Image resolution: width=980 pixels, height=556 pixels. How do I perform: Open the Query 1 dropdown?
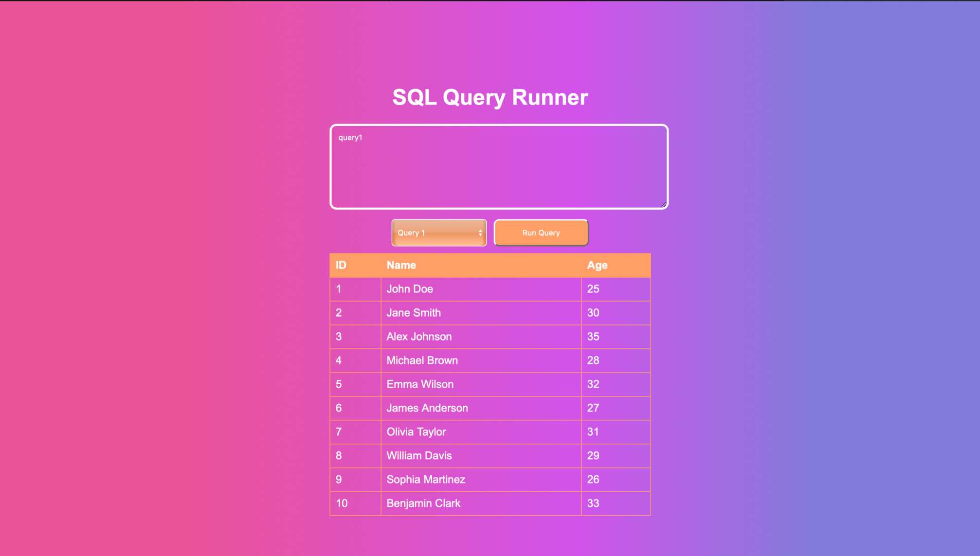click(439, 233)
